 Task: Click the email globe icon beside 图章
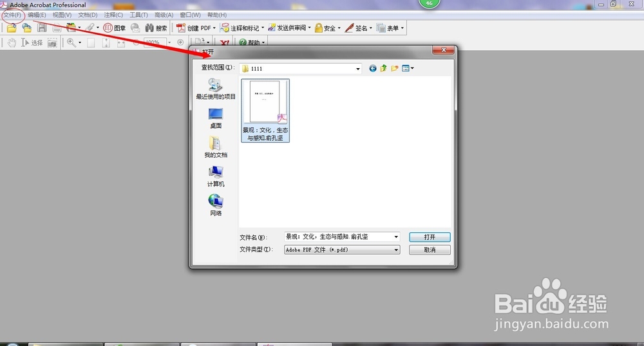[x=135, y=28]
